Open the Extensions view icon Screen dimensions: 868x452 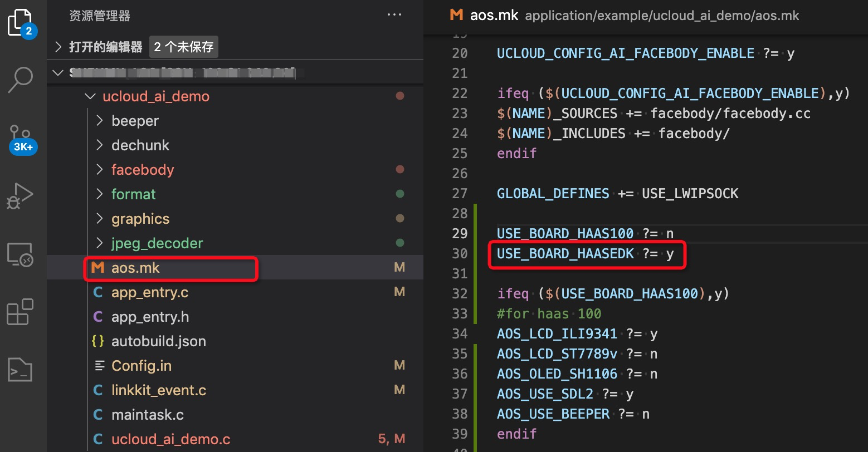20,312
